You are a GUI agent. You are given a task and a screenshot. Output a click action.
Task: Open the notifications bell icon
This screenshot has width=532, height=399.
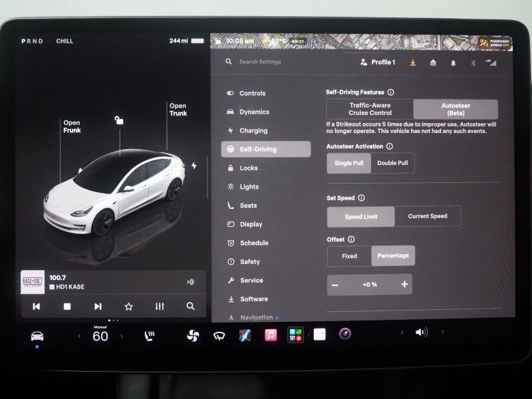point(453,63)
